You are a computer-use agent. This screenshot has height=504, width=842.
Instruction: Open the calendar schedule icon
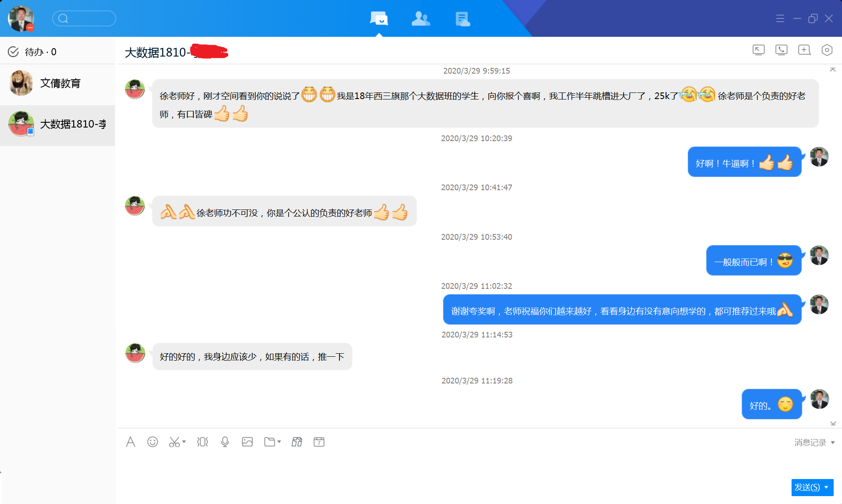(x=319, y=442)
